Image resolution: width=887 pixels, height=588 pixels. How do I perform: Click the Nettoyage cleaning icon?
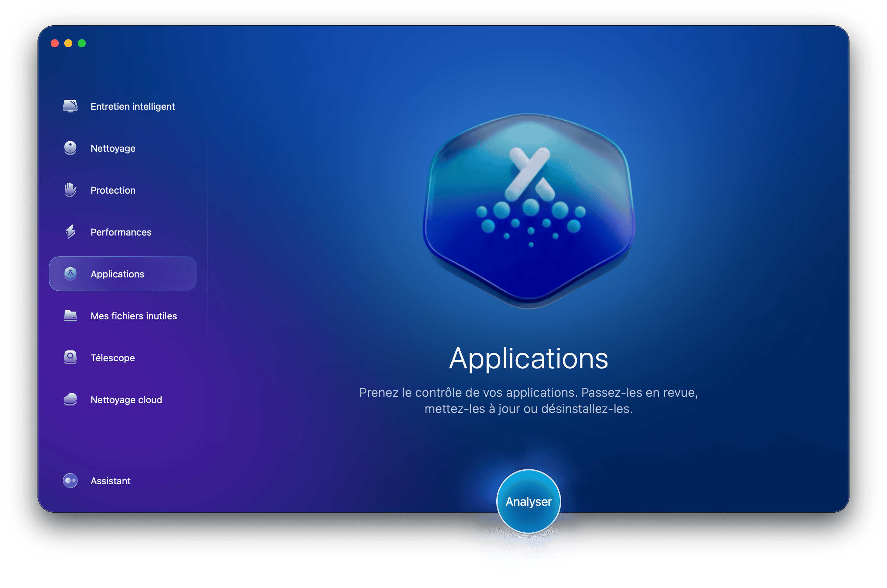[x=71, y=148]
